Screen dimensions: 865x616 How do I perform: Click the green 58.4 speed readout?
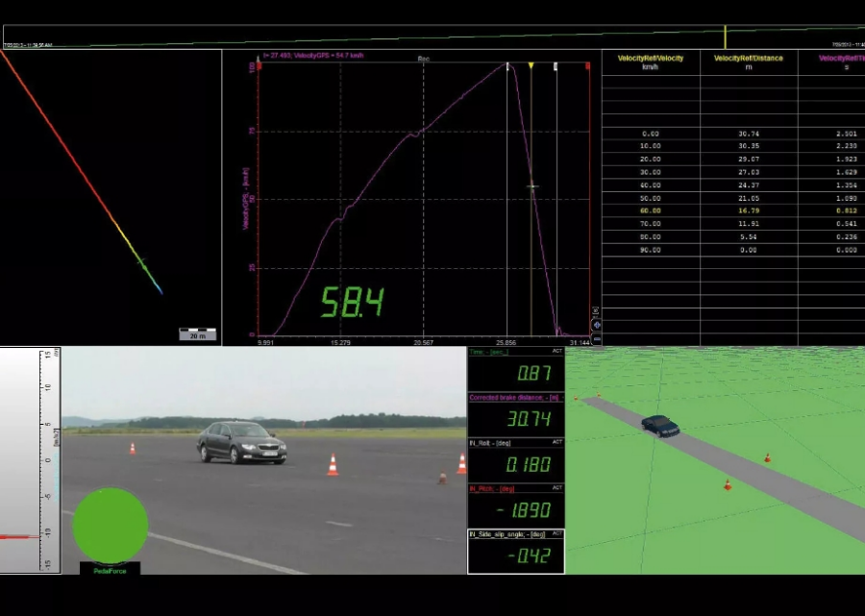point(352,302)
